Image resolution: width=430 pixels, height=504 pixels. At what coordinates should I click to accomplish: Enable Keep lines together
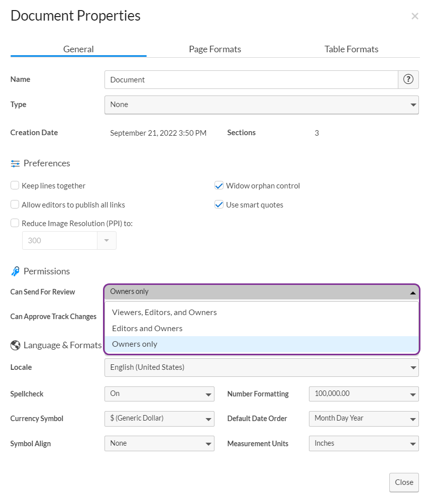pos(15,185)
